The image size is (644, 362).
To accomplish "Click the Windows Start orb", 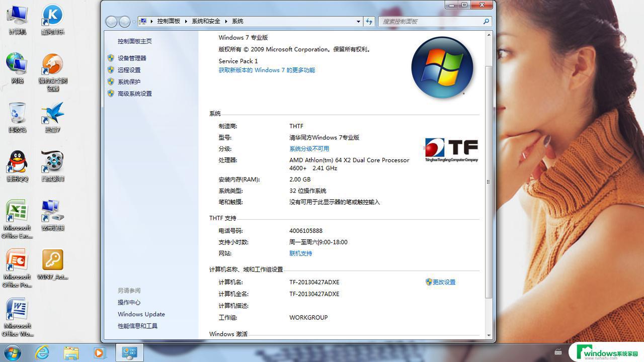I will click(12, 352).
